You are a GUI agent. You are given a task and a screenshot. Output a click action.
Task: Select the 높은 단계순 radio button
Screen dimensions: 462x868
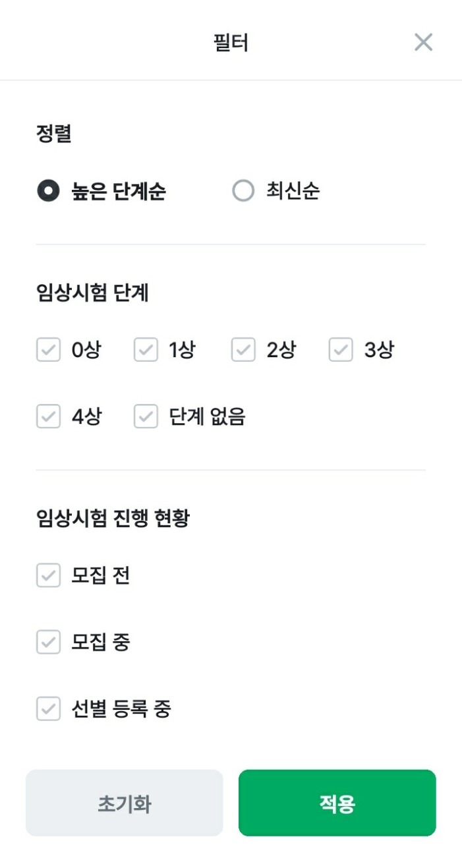(x=48, y=192)
